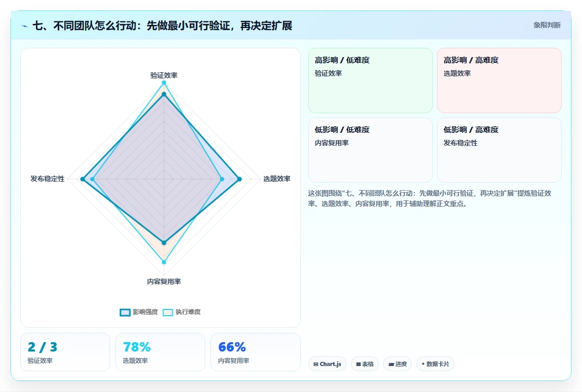Click the Chart.js tag chip
The width and height of the screenshot is (582, 392).
[x=327, y=364]
